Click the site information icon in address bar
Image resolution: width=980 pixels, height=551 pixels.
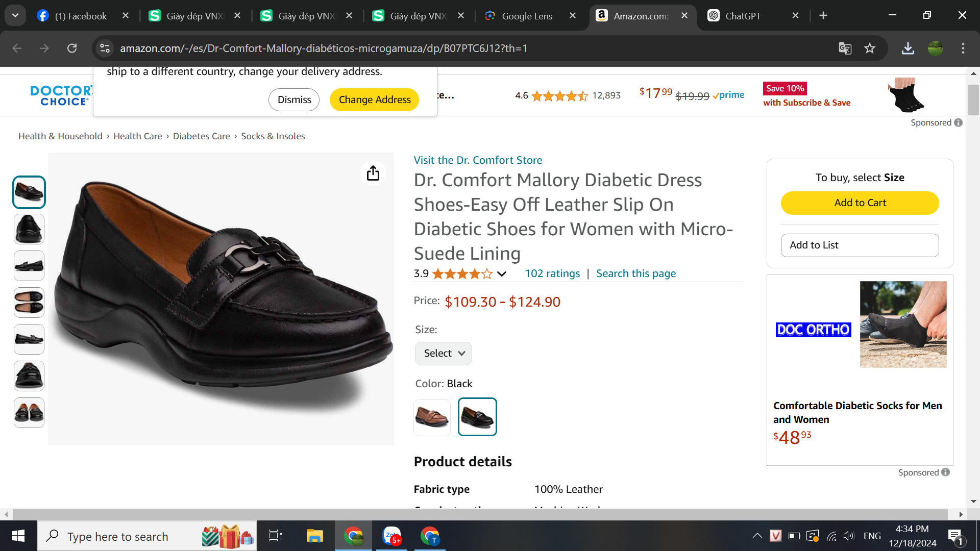point(105,48)
